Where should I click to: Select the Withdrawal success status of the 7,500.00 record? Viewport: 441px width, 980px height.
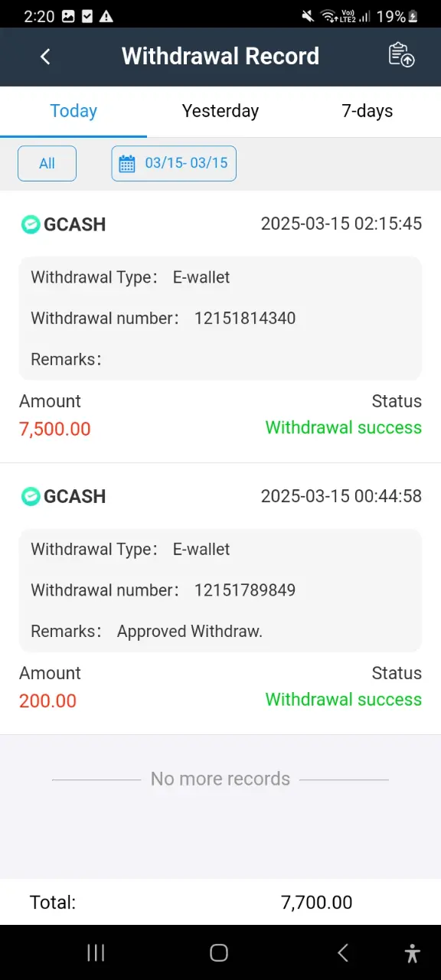[x=343, y=427]
